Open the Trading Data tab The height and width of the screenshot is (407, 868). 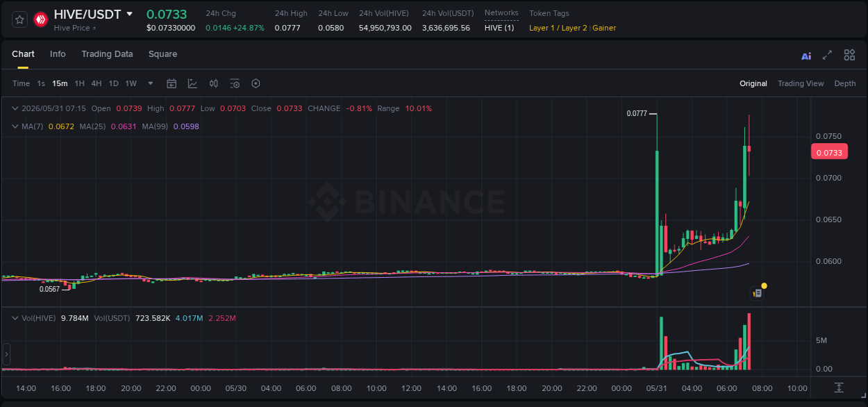pos(107,54)
